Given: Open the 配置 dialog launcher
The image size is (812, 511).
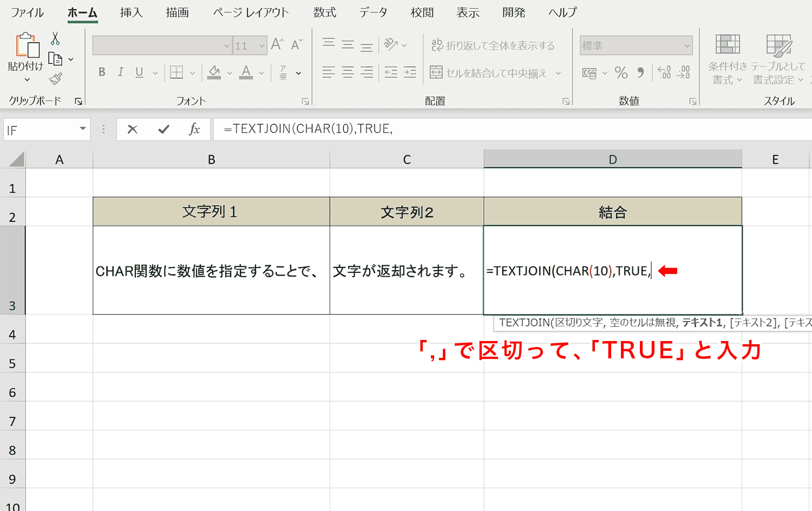Looking at the screenshot, I should coord(566,101).
